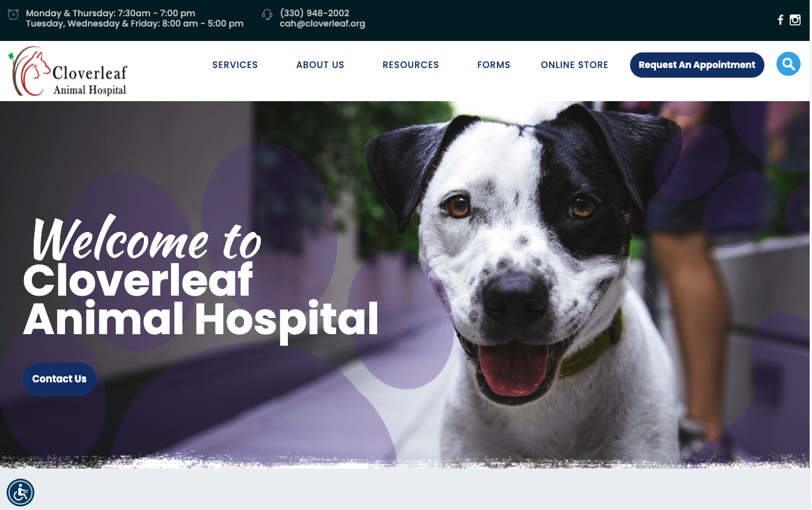Image resolution: width=812 pixels, height=510 pixels.
Task: Select the Tuesday, Wednesday & Friday hours line
Action: (134, 24)
